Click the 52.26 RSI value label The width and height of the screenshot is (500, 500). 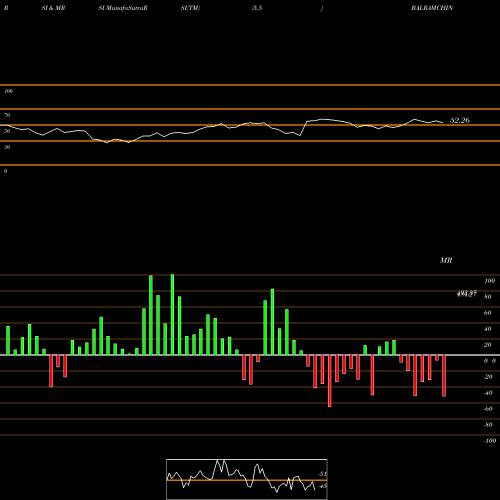click(460, 120)
